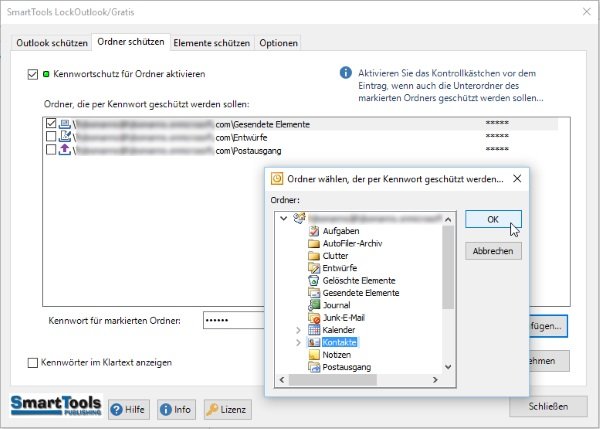600x429 pixels.
Task: Click the Kontakte contact card icon
Action: [x=314, y=342]
